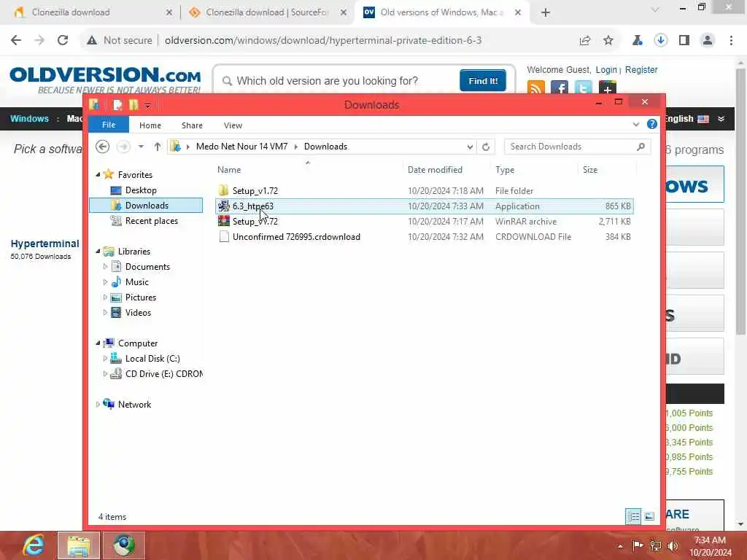Viewport: 747px width, 560px height.
Task: Open Recent places in Favorites
Action: (151, 221)
